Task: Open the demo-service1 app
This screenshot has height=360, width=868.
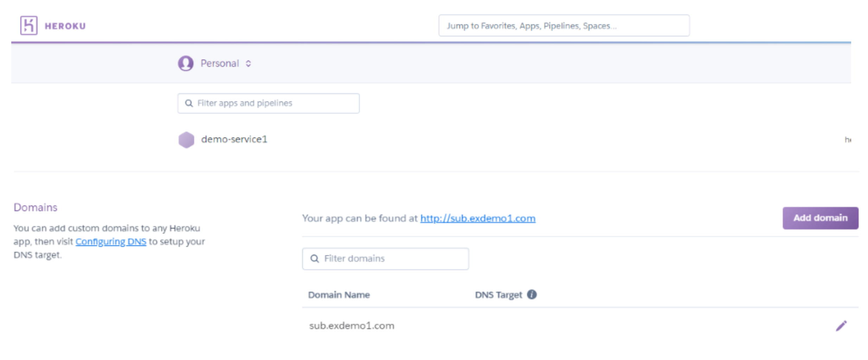Action: (234, 139)
